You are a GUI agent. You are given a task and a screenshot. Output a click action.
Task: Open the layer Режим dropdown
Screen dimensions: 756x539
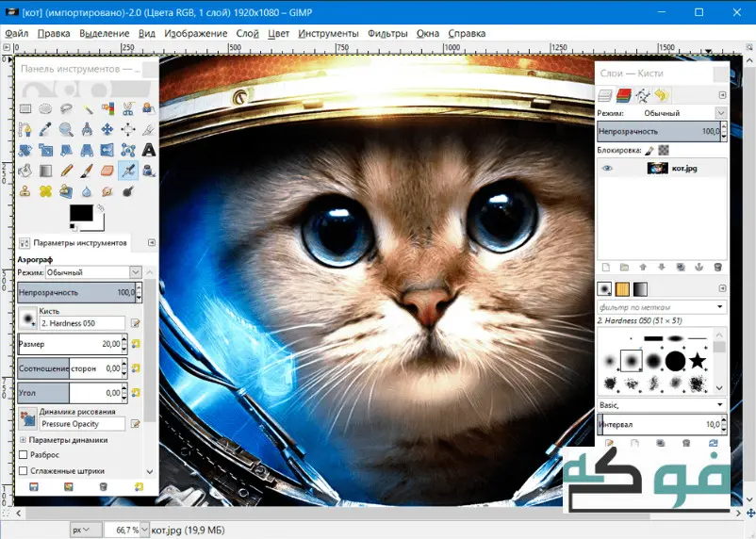coord(683,113)
